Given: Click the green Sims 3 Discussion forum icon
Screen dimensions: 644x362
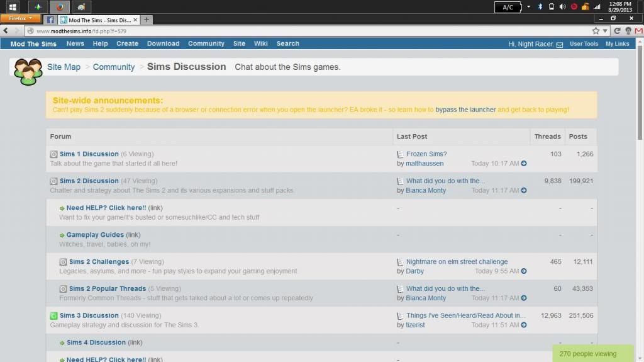Looking at the screenshot, I should [x=53, y=316].
